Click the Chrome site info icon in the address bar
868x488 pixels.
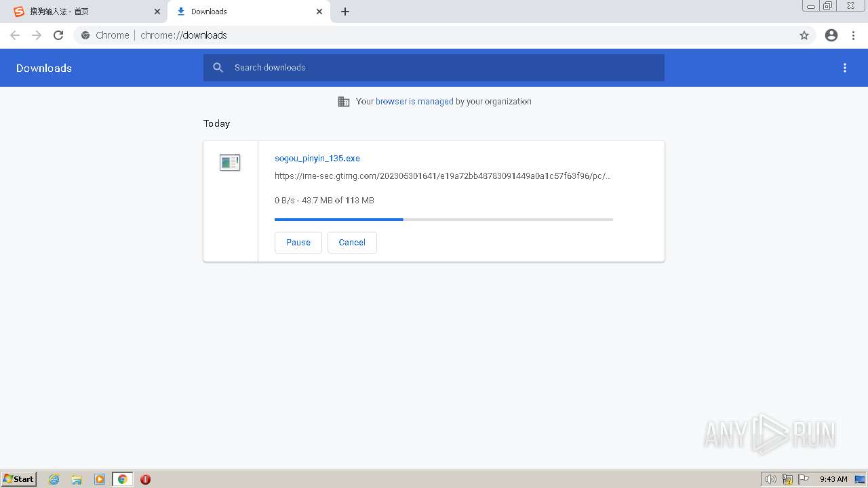pyautogui.click(x=85, y=35)
